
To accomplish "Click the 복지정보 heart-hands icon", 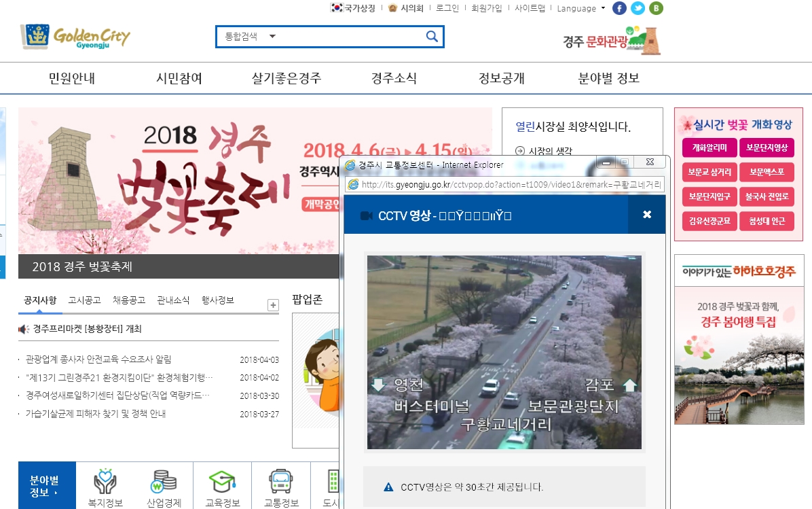I will click(x=105, y=481).
